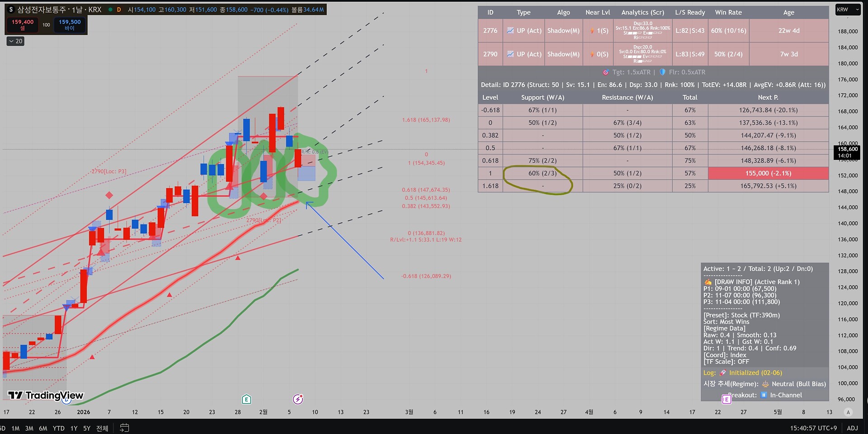Click the Age 22w 4d cell
Viewport: 868px width, 434px height.
[x=789, y=31]
